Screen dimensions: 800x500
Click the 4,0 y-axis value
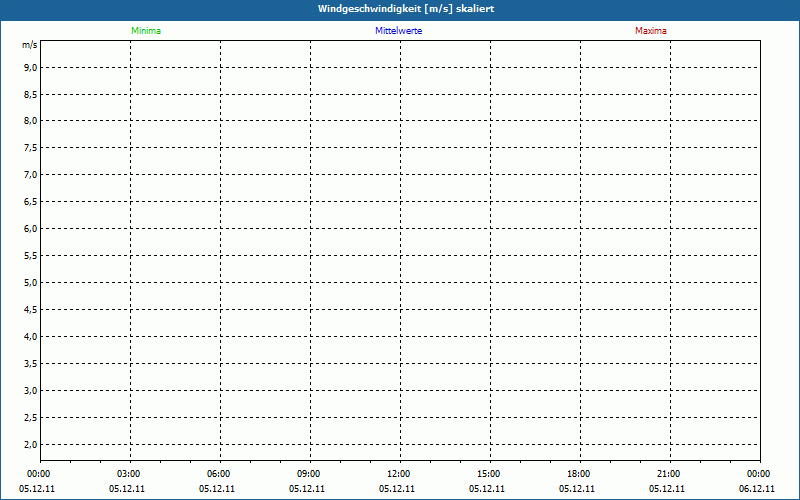tap(31, 337)
